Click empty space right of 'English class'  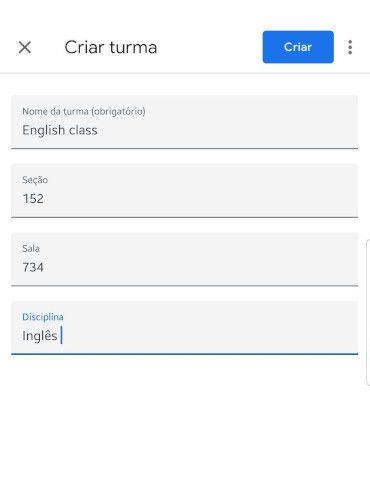[227, 130]
